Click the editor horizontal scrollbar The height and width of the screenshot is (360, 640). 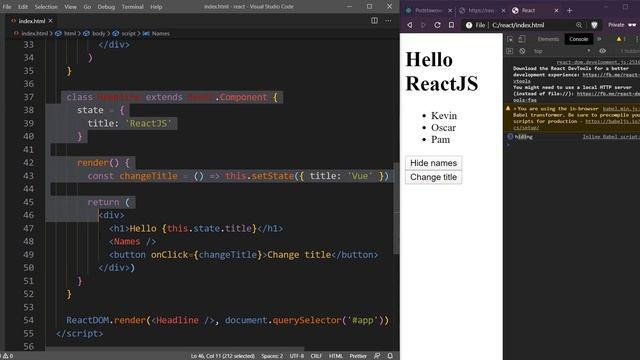click(175, 349)
